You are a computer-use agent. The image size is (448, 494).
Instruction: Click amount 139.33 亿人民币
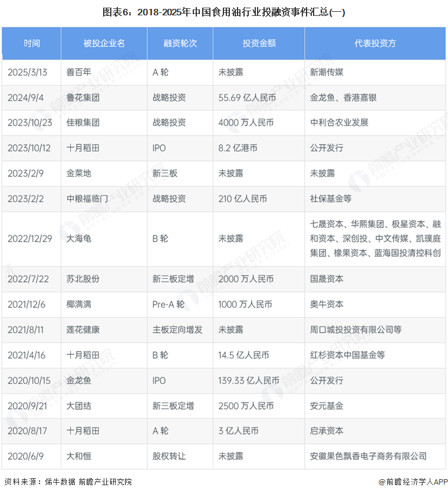[x=249, y=381]
